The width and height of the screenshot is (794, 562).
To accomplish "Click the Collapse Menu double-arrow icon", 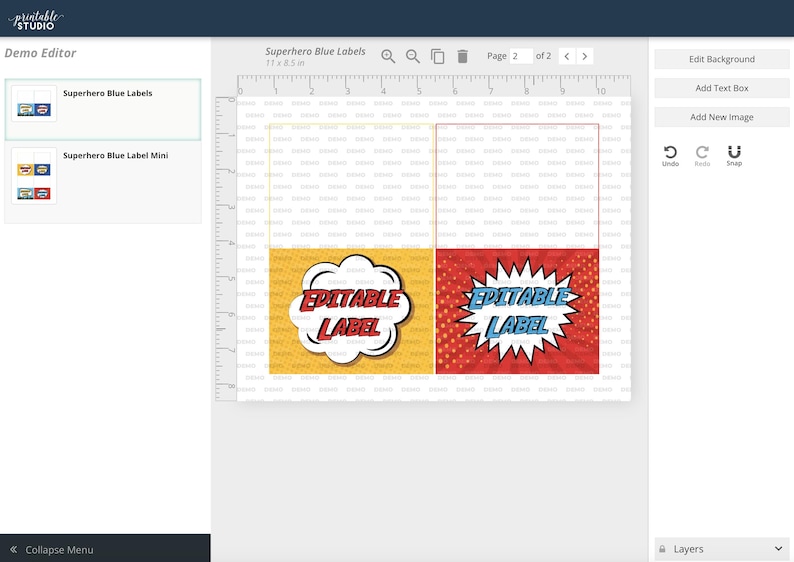I will [14, 549].
